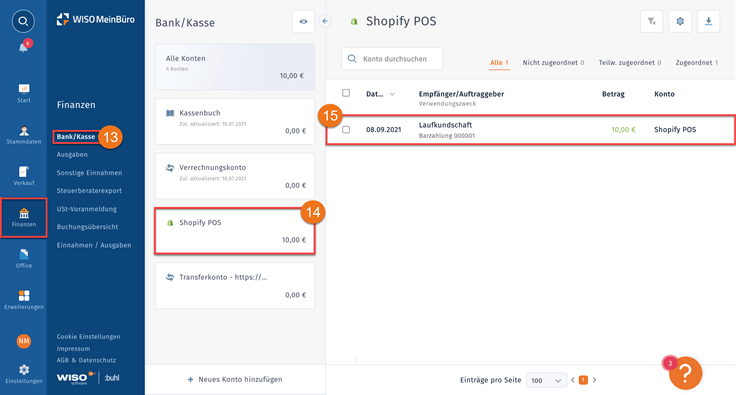Open Ausgaben menu item
The width and height of the screenshot is (736, 395).
[x=72, y=155]
